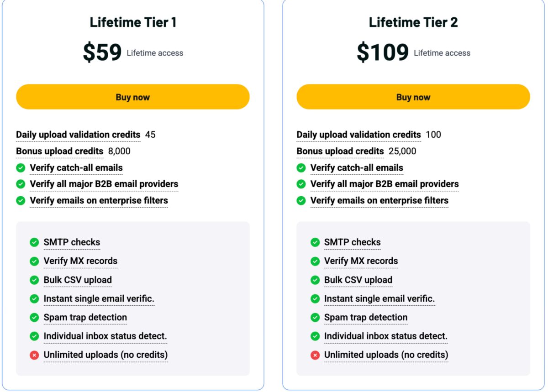Click Buy now for Lifetime Tier 1
The image size is (548, 392).
tap(133, 97)
